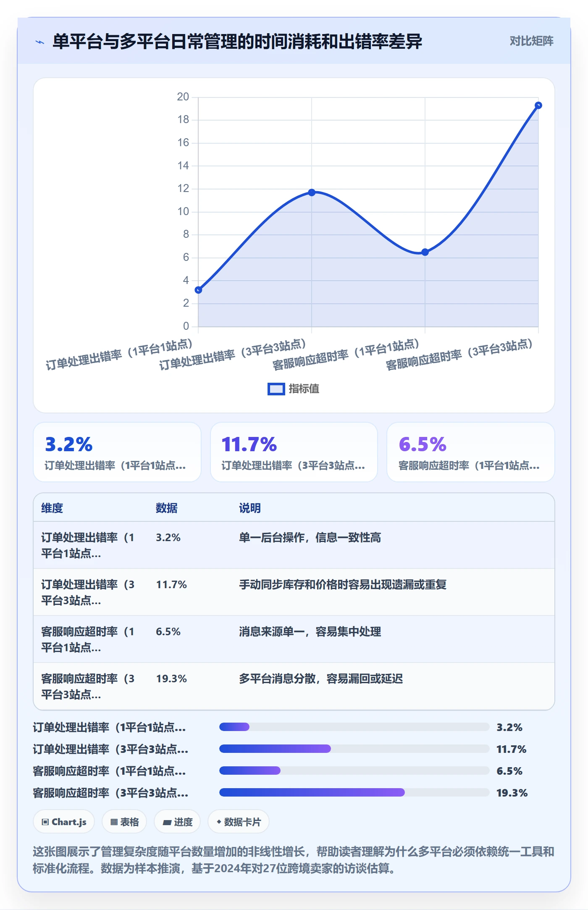
Task: Click the 指标值 legend text
Action: click(304, 389)
